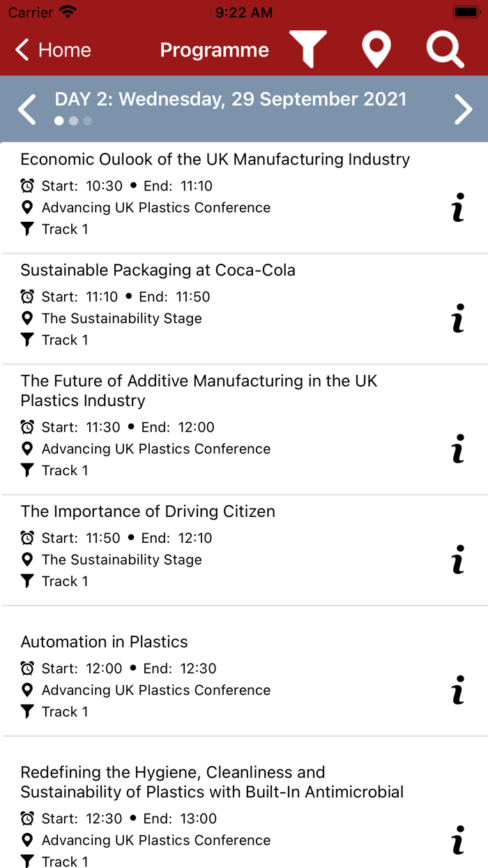This screenshot has width=488, height=868.
Task: Open the search magnifier icon
Action: tap(445, 50)
